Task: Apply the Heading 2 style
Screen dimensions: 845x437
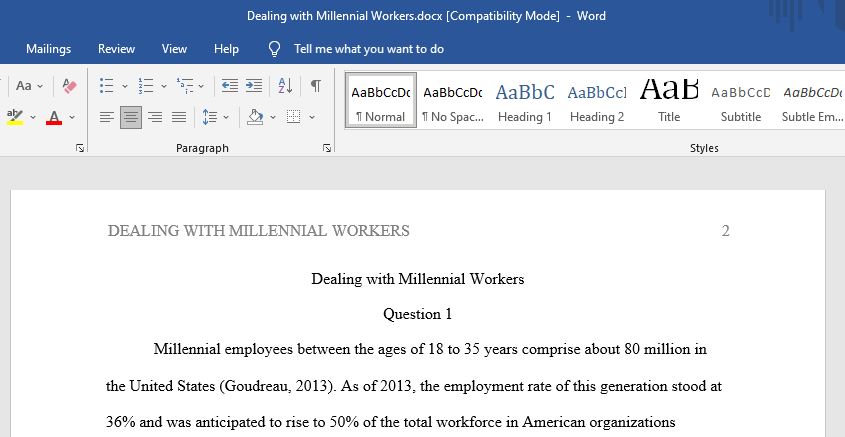Action: coord(597,101)
